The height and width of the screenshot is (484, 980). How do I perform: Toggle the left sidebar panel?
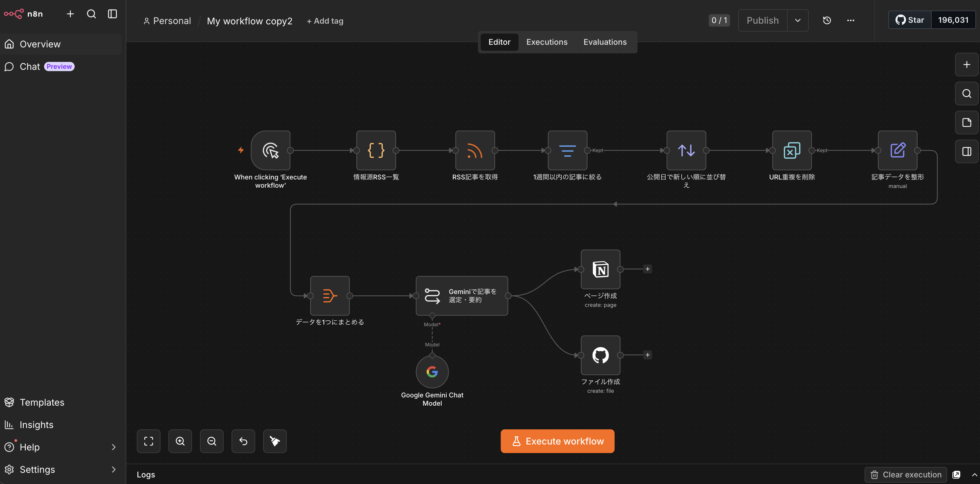click(112, 14)
